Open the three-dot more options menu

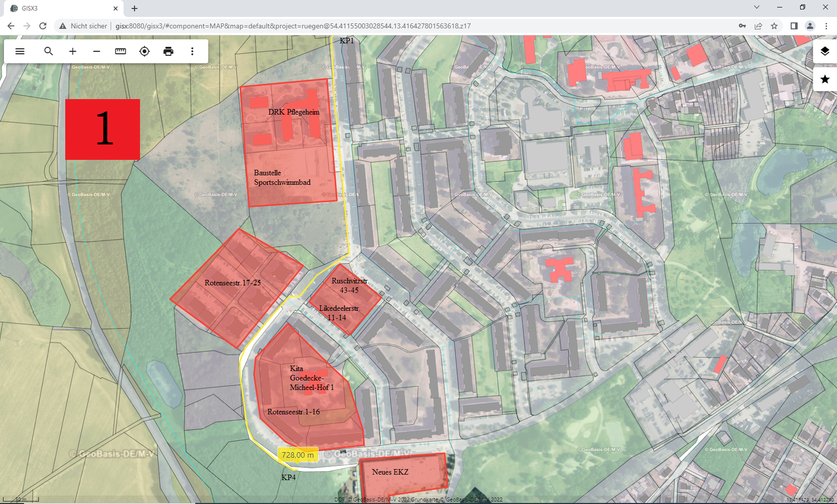point(192,51)
